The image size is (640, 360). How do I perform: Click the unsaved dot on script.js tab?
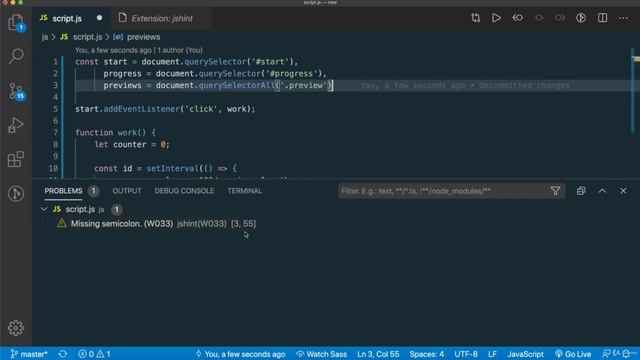(x=99, y=18)
